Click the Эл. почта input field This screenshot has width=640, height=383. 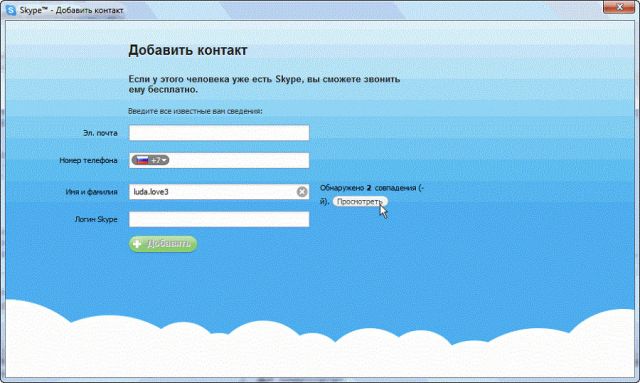point(219,133)
